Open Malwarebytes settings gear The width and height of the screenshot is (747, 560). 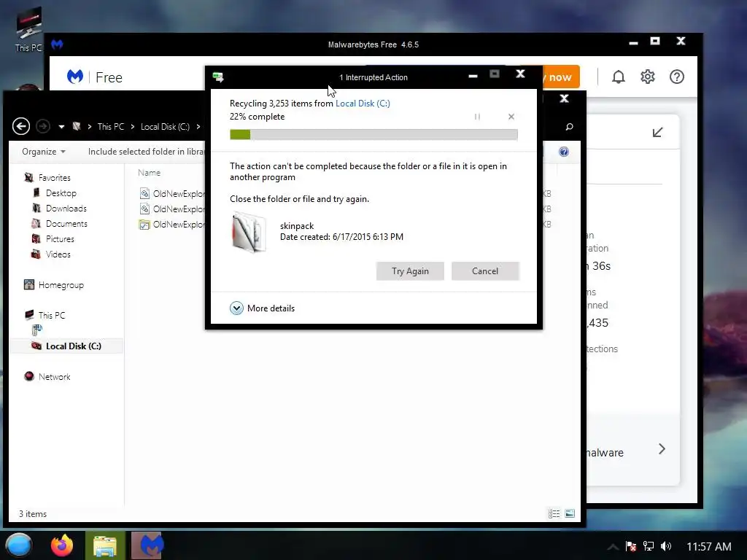coord(648,77)
